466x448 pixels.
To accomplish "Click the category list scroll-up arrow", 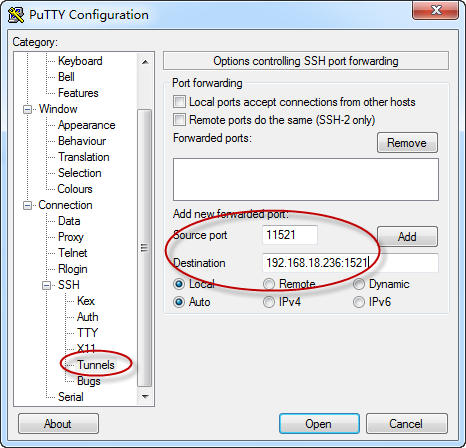I will pos(145,62).
